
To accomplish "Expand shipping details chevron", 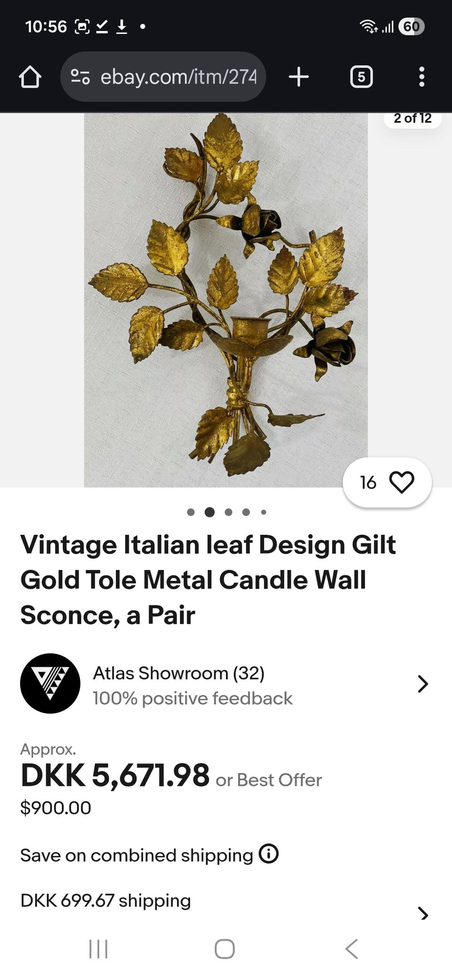I will (x=423, y=914).
